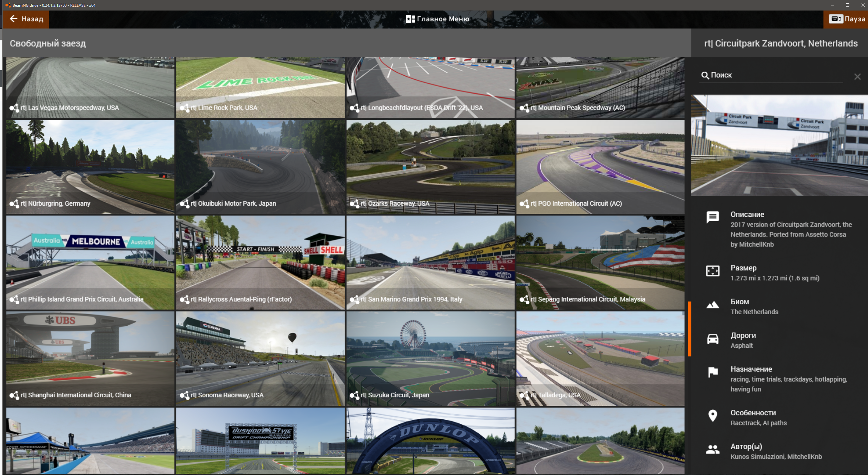Open the Longbeachfdlayout ESDA Drift map
Screen dimensions: 868x475
(x=430, y=88)
